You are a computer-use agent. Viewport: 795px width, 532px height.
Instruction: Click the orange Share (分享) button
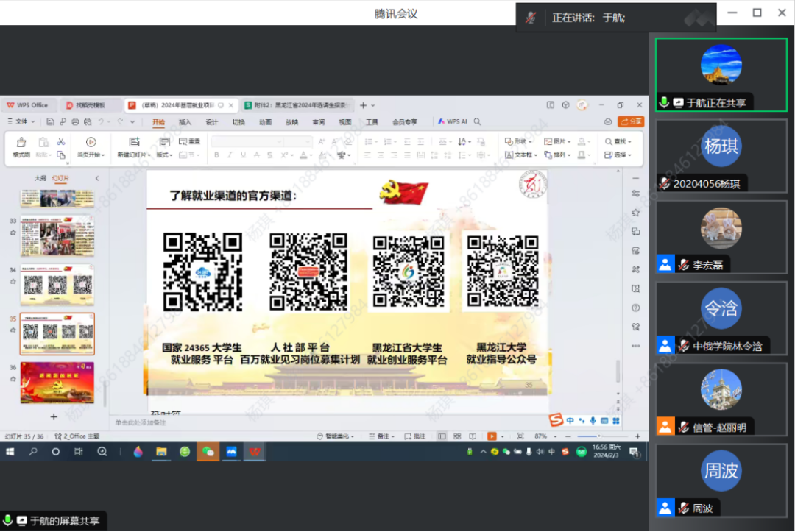pos(631,121)
